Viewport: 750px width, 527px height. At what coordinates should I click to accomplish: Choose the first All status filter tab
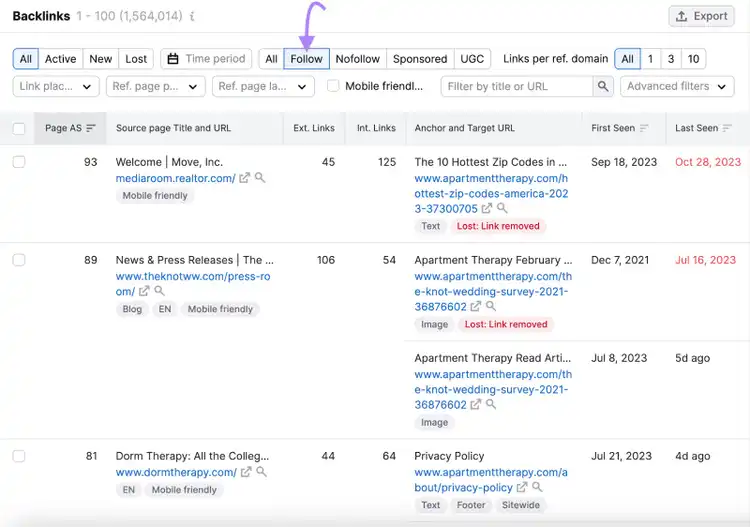pos(26,59)
